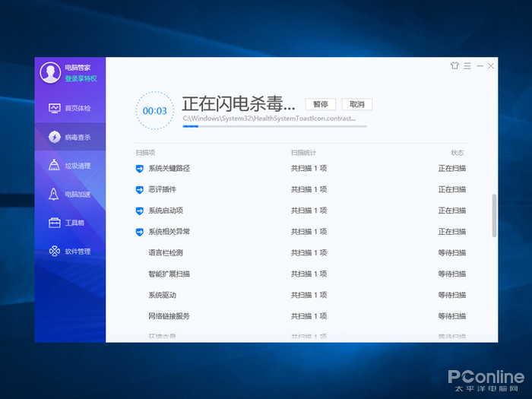This screenshot has width=532, height=399.
Task: Go to 垃圾清理 section
Action: click(70, 166)
